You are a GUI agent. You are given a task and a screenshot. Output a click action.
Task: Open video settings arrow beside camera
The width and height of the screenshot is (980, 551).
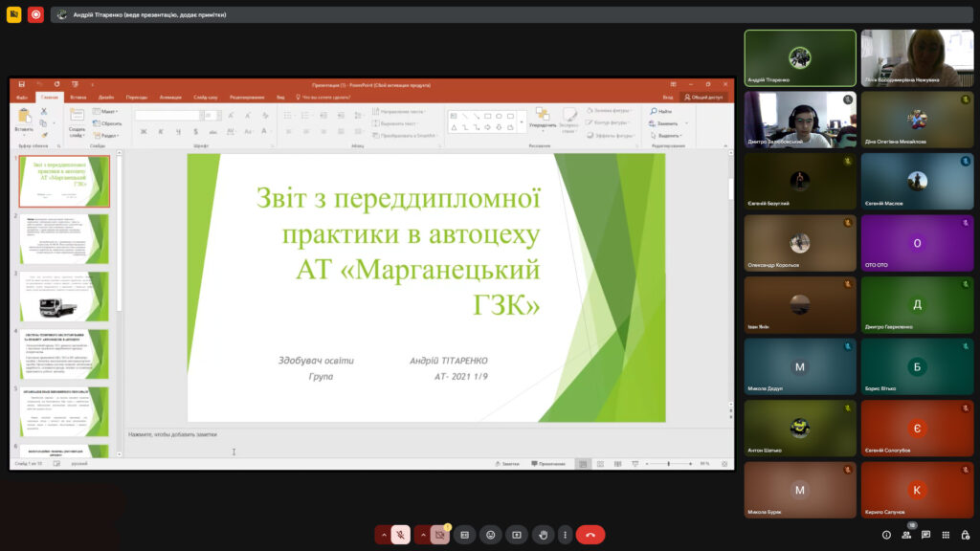(x=422, y=535)
